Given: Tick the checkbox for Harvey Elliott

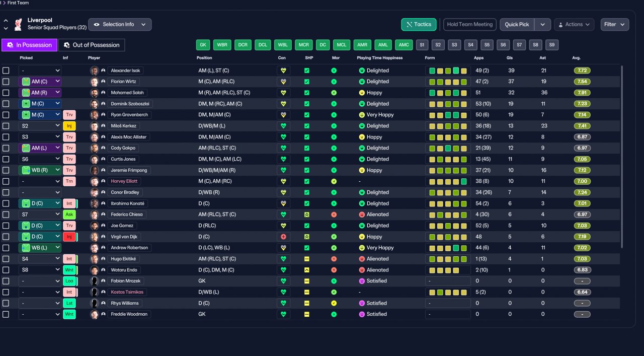Looking at the screenshot, I should pyautogui.click(x=6, y=181).
